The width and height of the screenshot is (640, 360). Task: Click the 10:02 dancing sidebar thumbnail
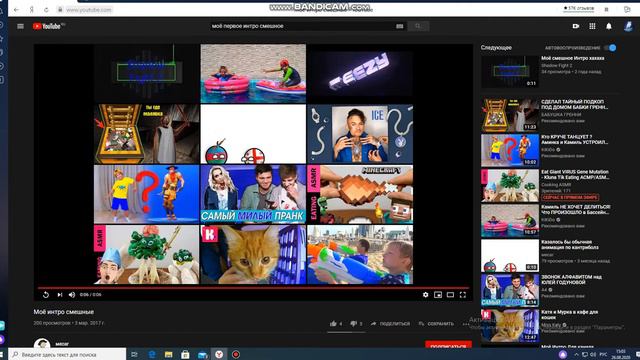509,151
